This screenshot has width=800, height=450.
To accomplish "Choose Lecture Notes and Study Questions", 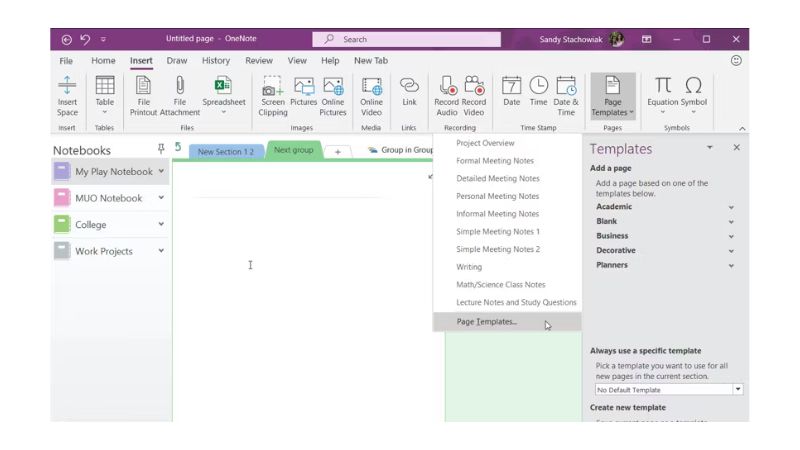I will point(516,303).
